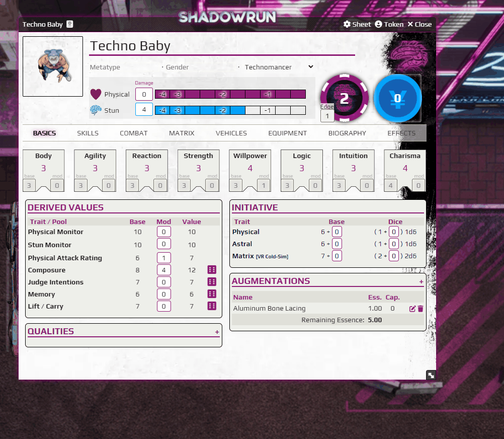504x439 pixels.
Task: Click the Gender field
Action: click(200, 67)
